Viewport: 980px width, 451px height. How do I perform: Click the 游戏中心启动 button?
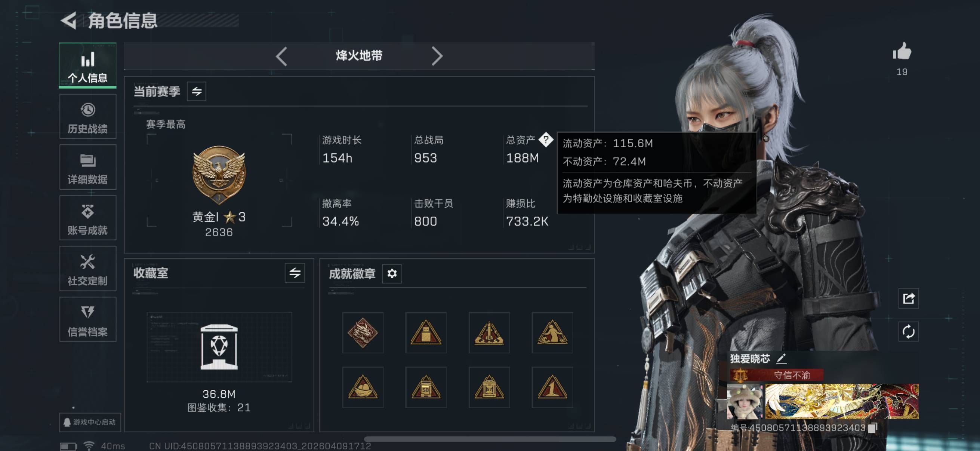[x=90, y=422]
